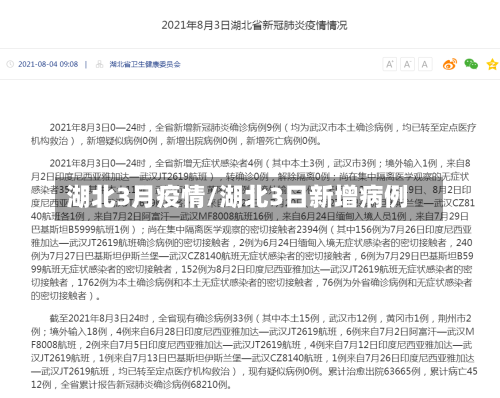Screen dimensions: 500x398
Task: Click the date 2021-08-04 09:08
Action: [x=48, y=64]
